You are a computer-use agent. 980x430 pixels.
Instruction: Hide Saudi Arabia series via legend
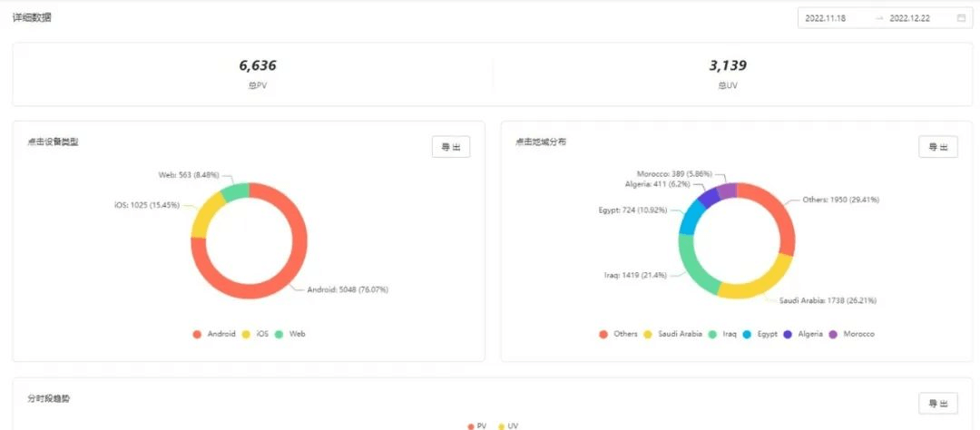coord(672,334)
